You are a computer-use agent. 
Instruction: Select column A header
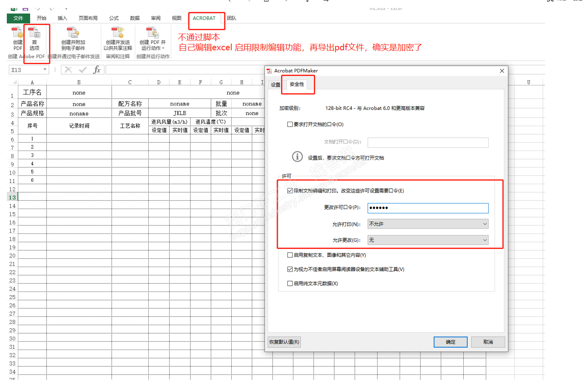pyautogui.click(x=32, y=82)
